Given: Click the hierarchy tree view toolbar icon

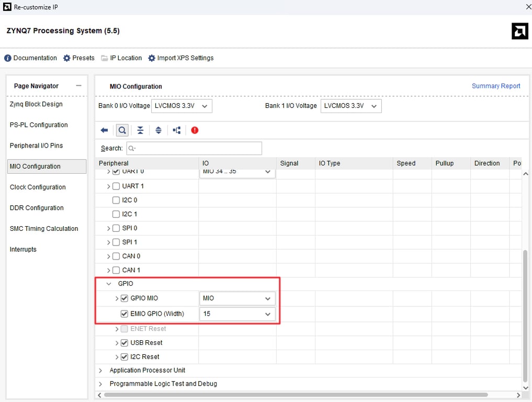Looking at the screenshot, I should click(x=177, y=130).
